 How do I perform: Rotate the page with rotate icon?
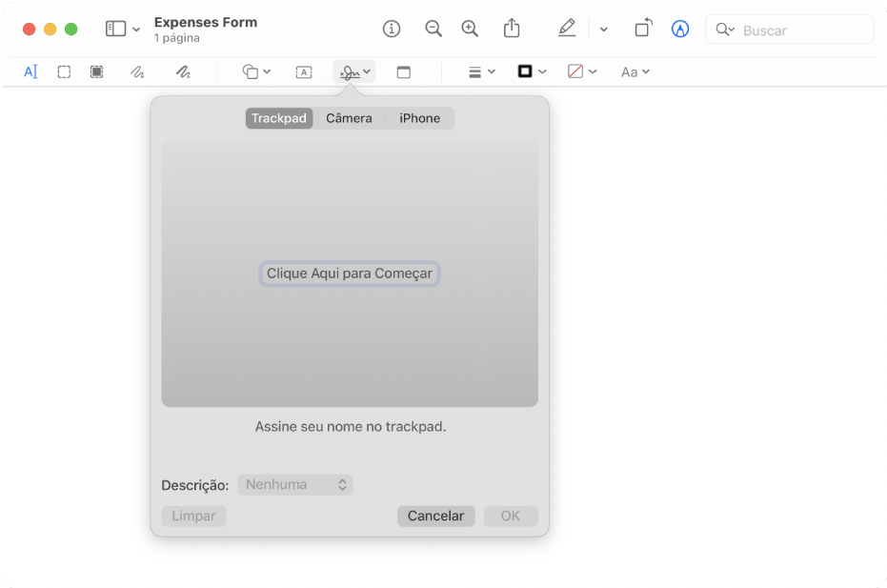[643, 29]
